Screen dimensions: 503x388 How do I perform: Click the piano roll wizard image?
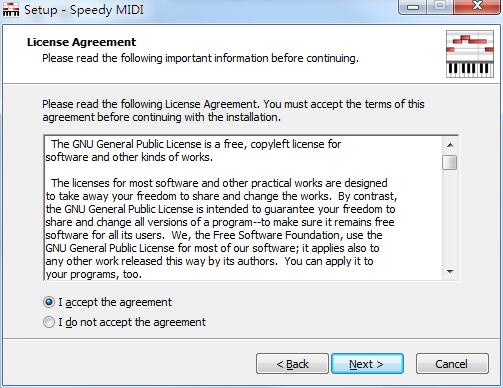[470, 54]
